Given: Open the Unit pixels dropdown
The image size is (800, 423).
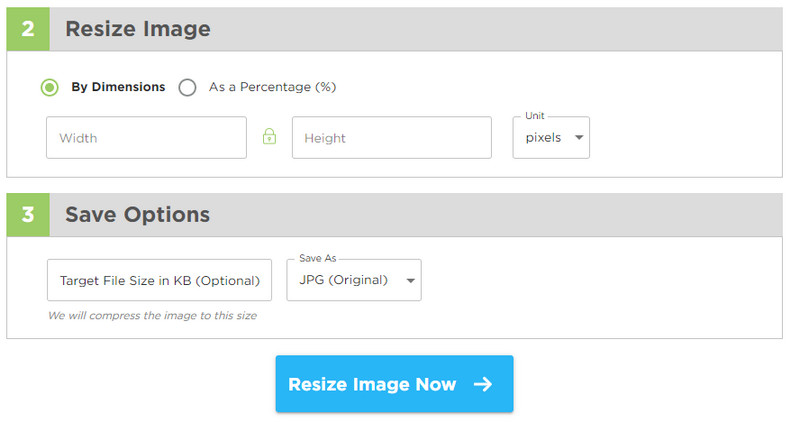Looking at the screenshot, I should pos(551,137).
